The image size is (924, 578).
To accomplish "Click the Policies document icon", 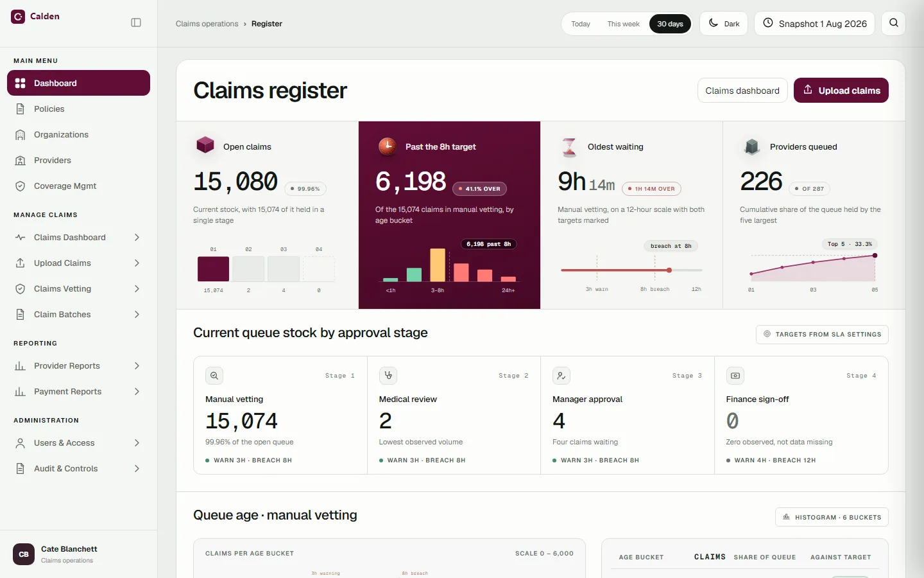I will [21, 109].
